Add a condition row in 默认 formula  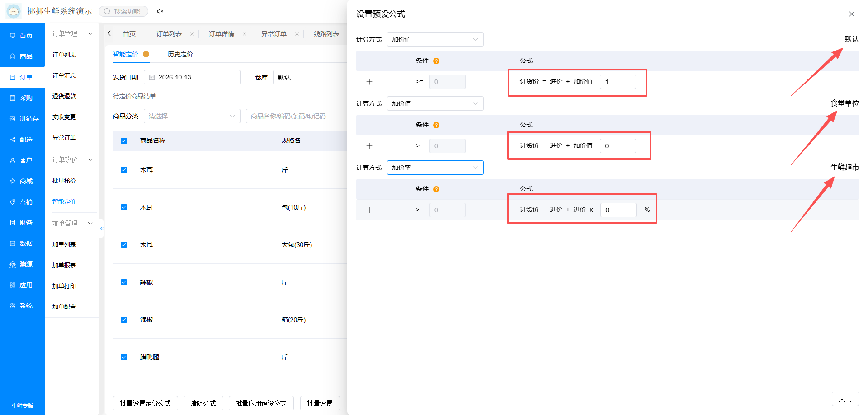point(369,82)
